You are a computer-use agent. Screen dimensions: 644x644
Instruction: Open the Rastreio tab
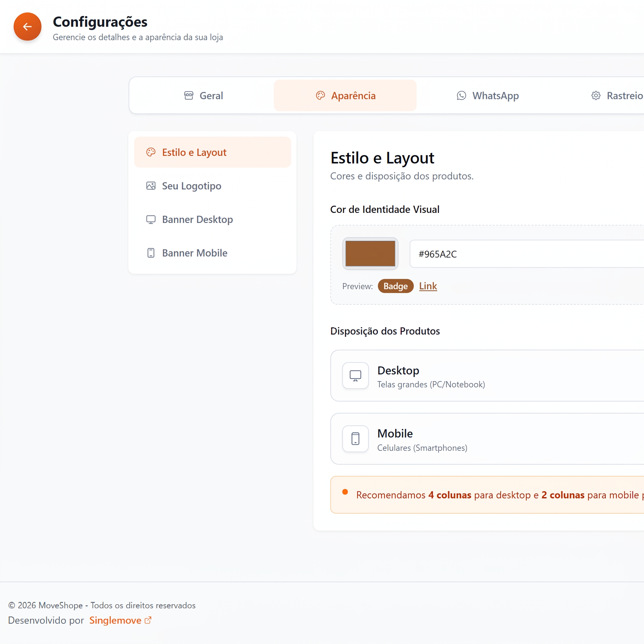pos(617,96)
